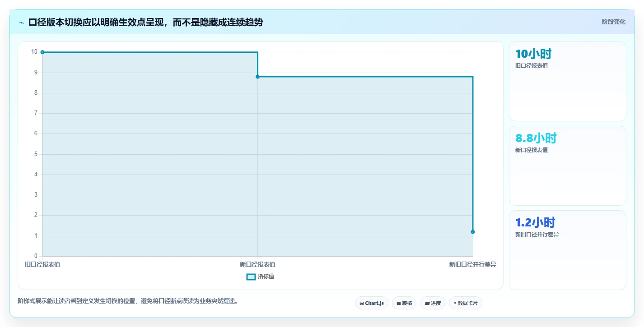
Task: Click the card caption 旧口径报表值
Action: point(532,66)
